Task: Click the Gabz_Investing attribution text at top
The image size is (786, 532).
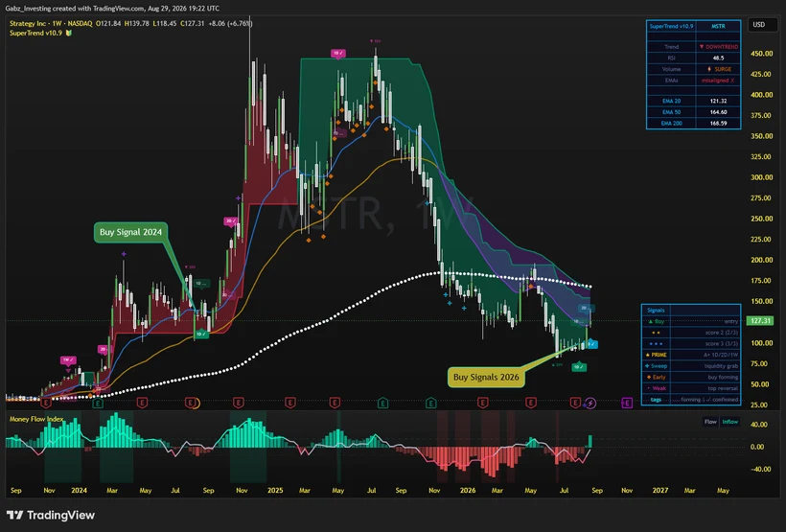Action: click(x=112, y=8)
